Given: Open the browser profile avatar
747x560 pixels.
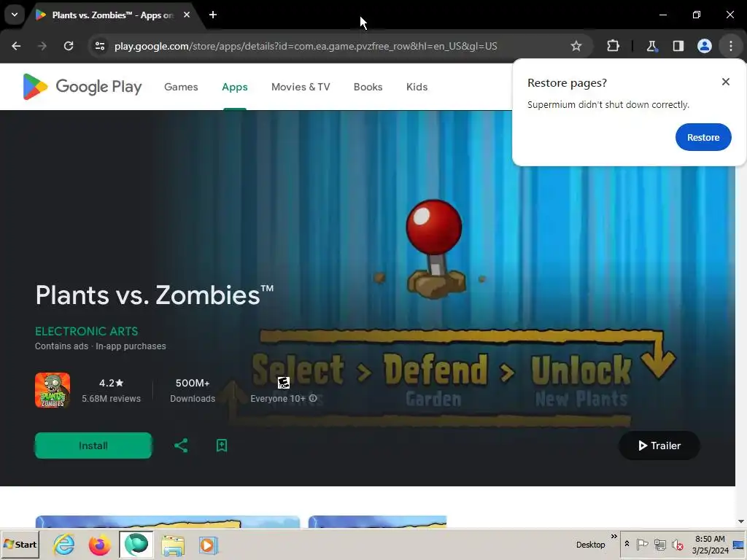Looking at the screenshot, I should coord(704,46).
